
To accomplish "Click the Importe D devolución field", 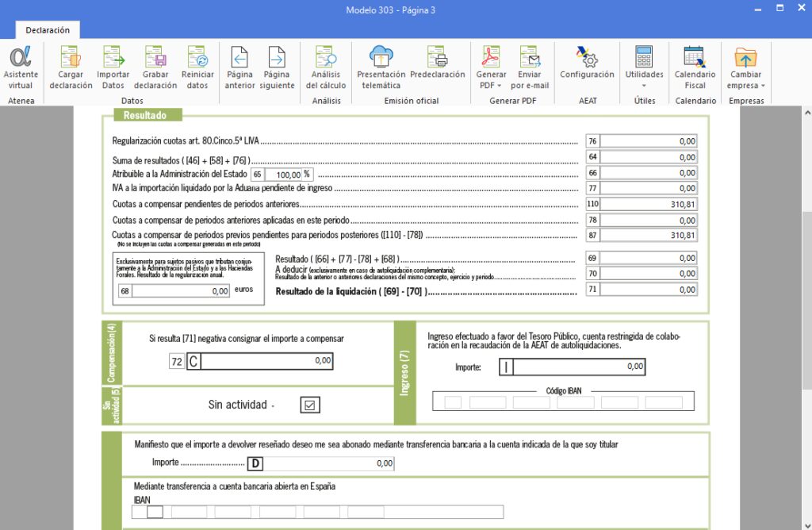I will 328,463.
